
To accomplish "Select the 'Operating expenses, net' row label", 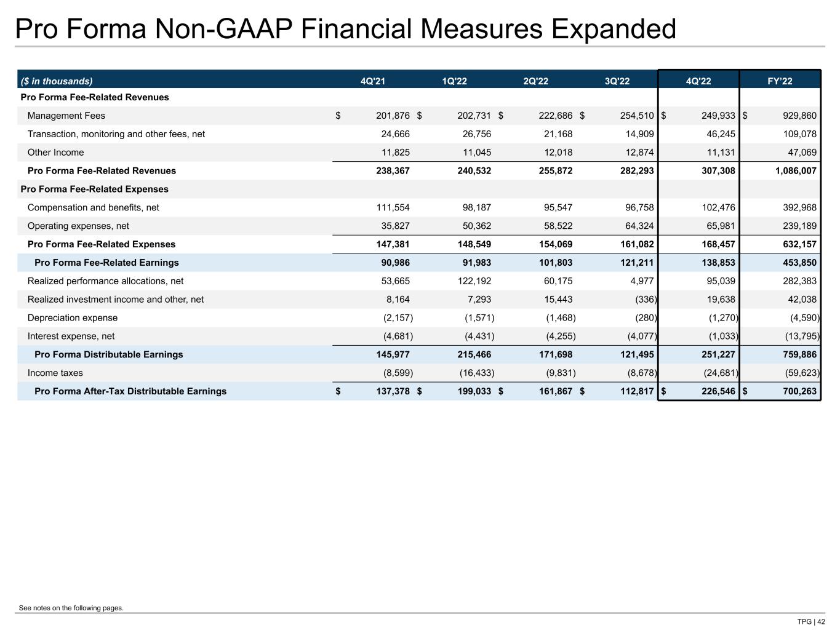I will click(79, 226).
